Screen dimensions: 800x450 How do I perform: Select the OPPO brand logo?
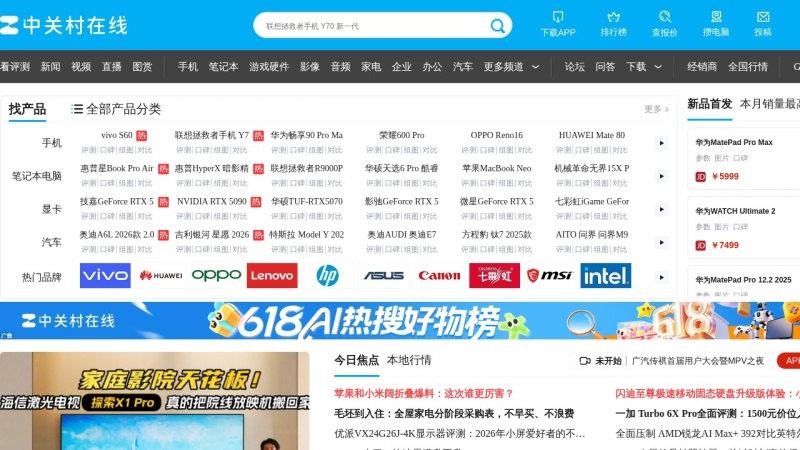[x=216, y=276]
